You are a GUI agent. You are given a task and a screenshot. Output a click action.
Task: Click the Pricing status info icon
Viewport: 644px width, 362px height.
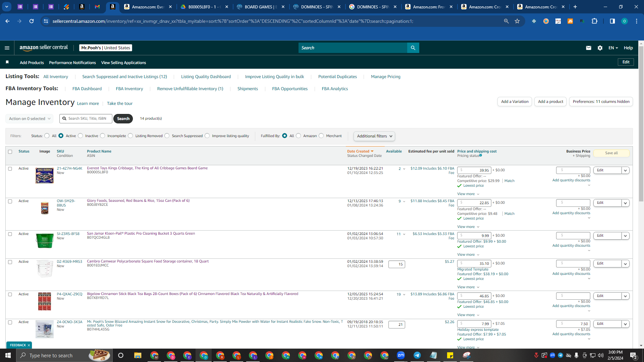[x=481, y=155]
